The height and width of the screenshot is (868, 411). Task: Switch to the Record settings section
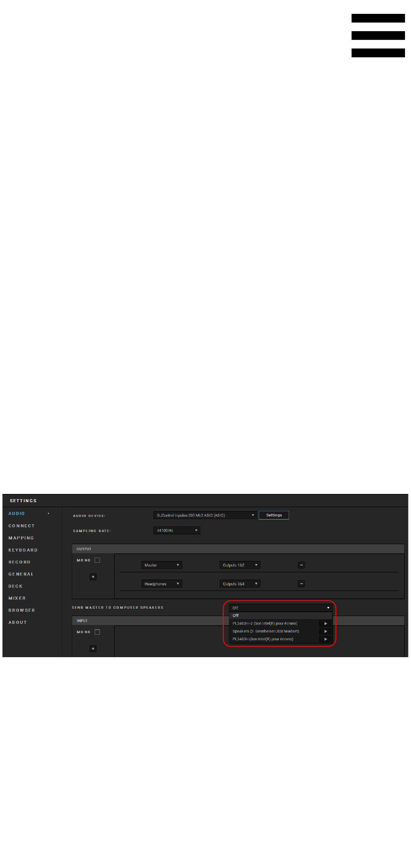click(x=19, y=562)
